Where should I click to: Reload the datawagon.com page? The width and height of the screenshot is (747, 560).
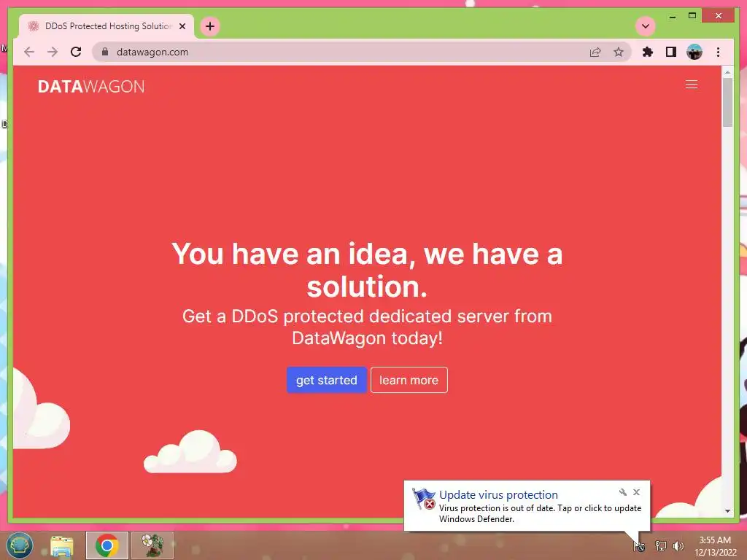coord(76,52)
